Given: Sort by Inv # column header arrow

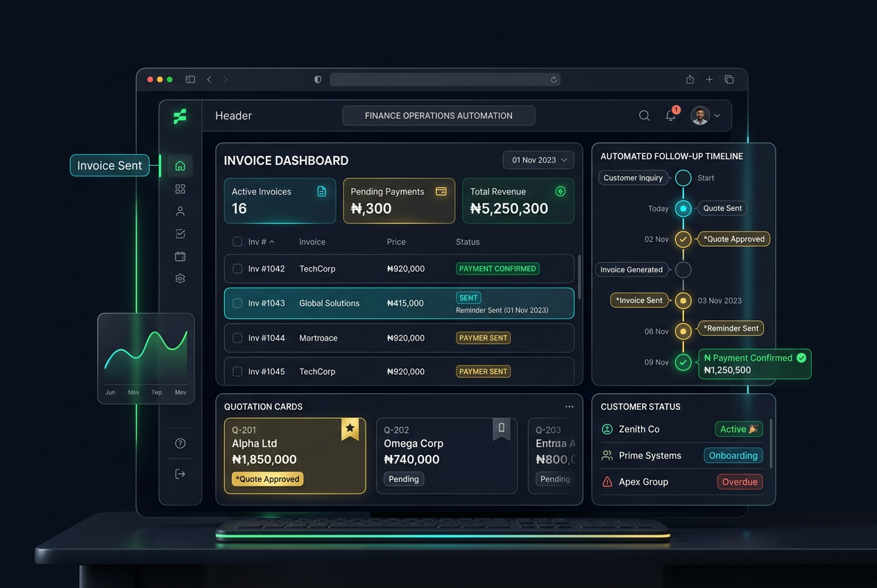Looking at the screenshot, I should click(x=271, y=242).
